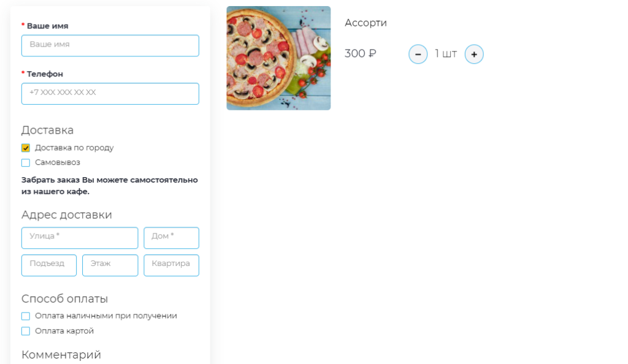Select the Самовывоз pickup checkbox

26,163
